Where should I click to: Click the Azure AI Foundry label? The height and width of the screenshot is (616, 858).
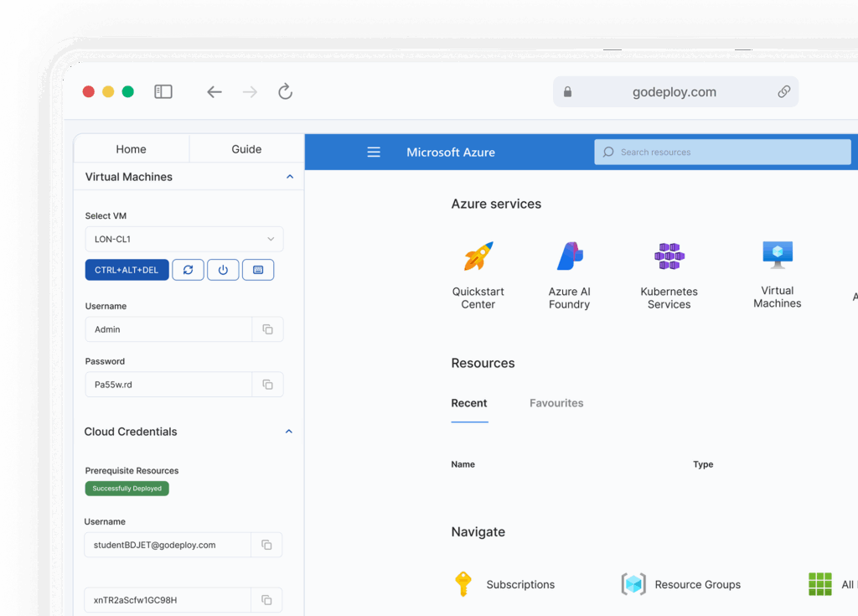[570, 298]
